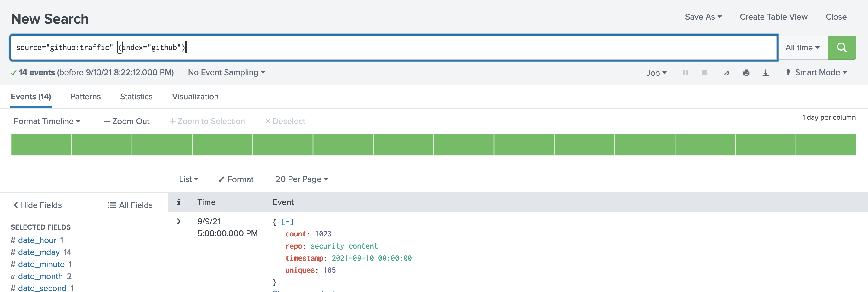868x292 pixels.
Task: Select the date_hour field link
Action: pos(37,240)
